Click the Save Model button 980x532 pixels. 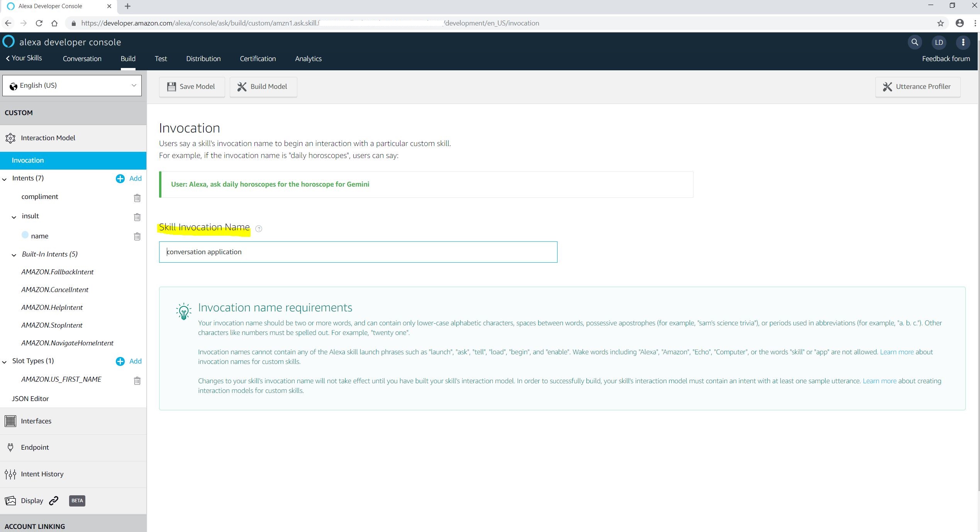(x=192, y=87)
